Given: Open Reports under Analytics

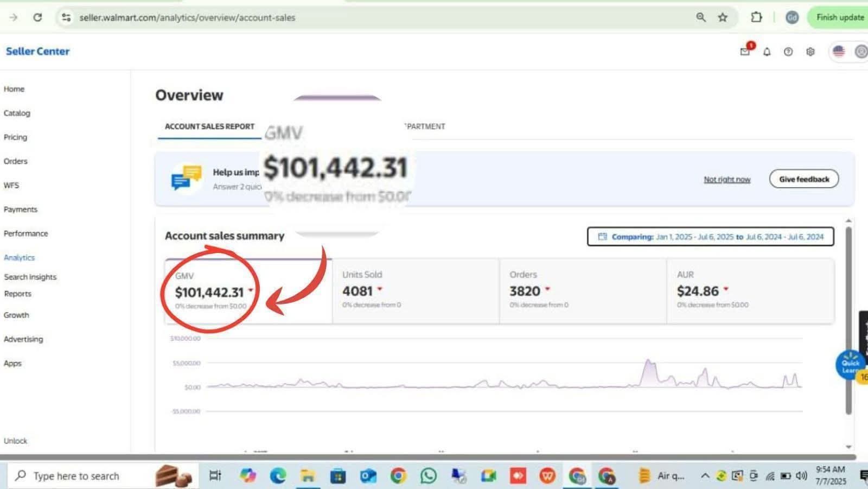Looking at the screenshot, I should pyautogui.click(x=17, y=294).
